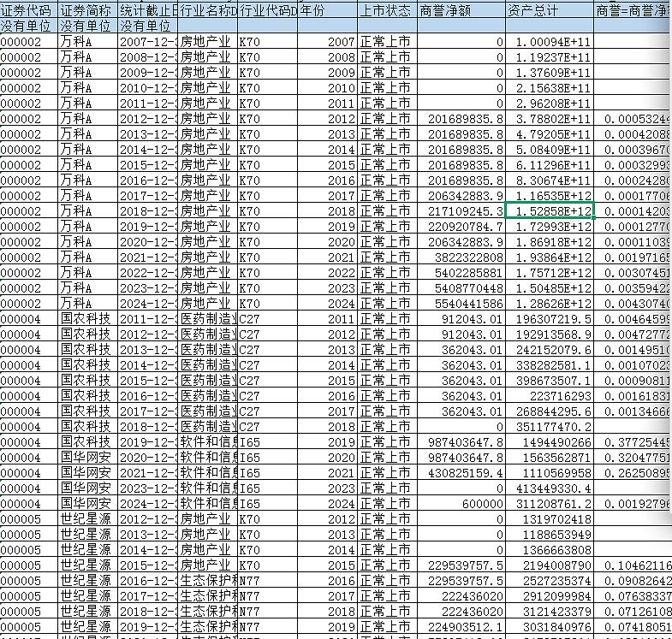Select the asset value 1.28626E+12
This screenshot has width=672, height=639.
[x=550, y=303]
